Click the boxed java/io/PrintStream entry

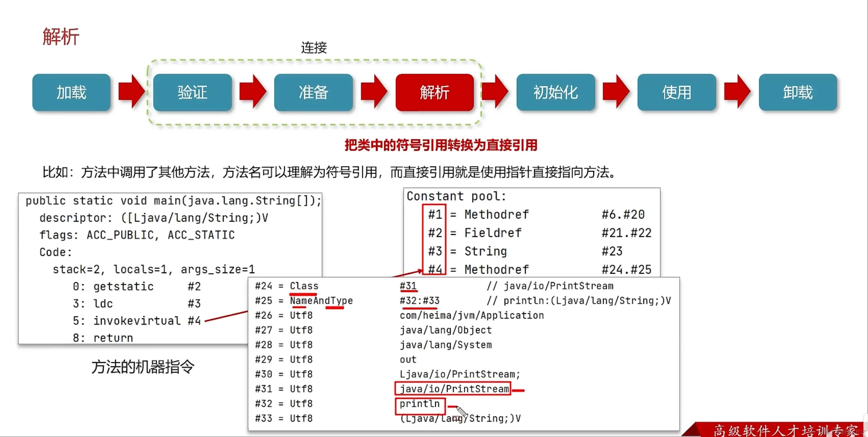[x=453, y=389]
